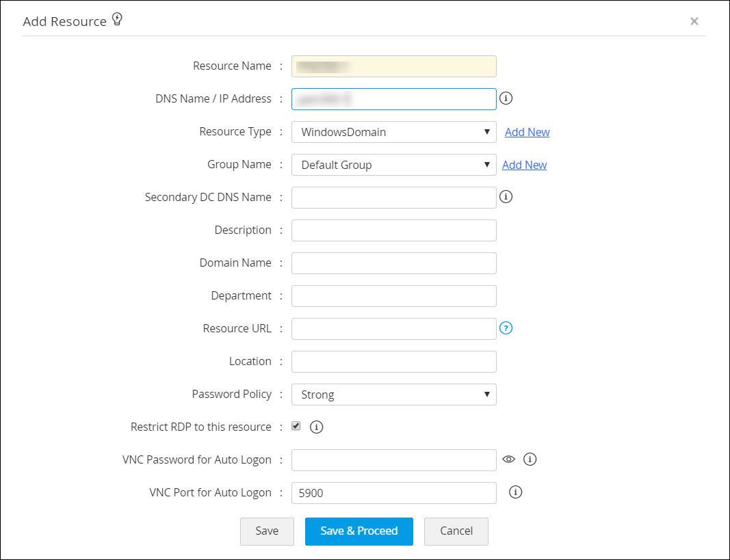
Task: Click info icon next to VNC Port field
Action: 516,492
